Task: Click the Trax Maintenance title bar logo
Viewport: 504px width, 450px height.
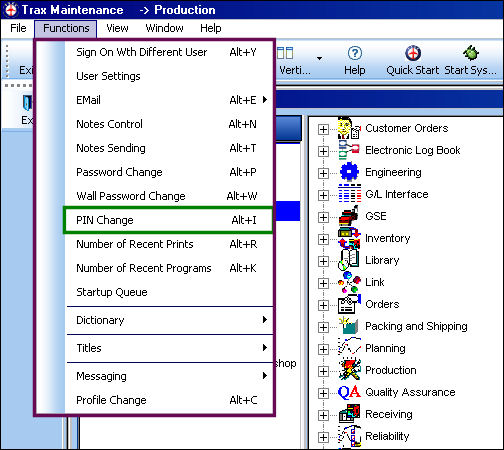Action: coord(11,10)
